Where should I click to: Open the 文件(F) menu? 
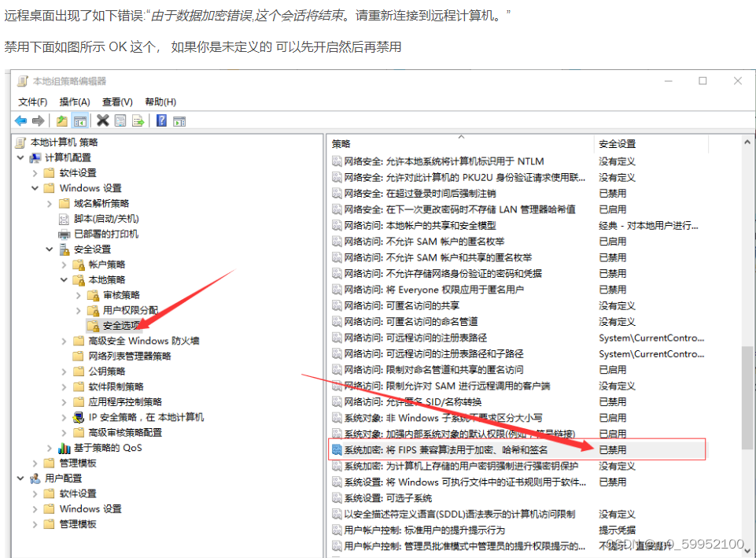tap(33, 102)
